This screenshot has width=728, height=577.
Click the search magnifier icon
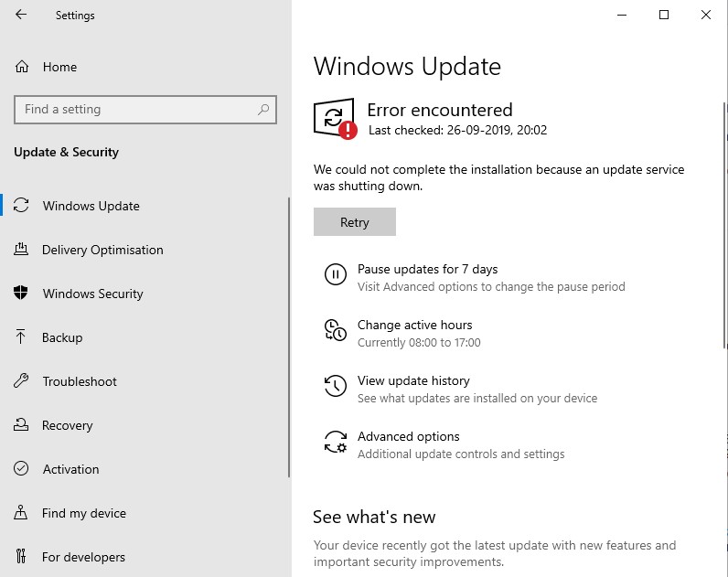(263, 110)
